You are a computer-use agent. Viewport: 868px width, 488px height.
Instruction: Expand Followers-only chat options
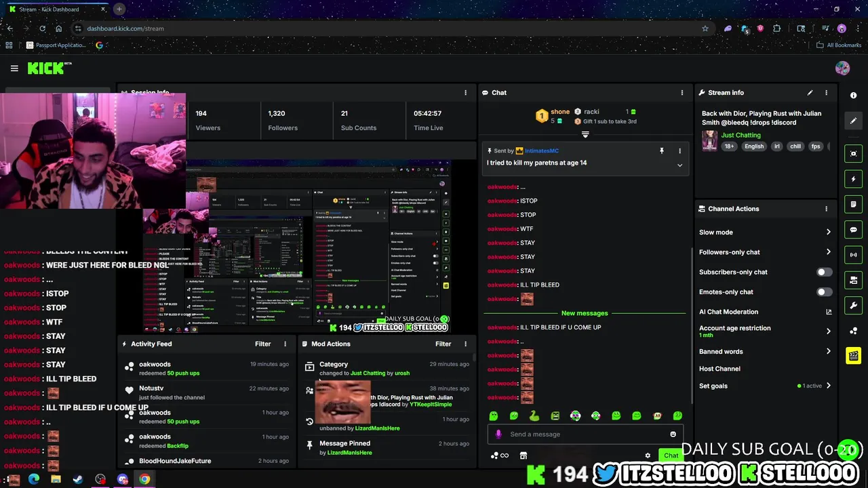(828, 252)
